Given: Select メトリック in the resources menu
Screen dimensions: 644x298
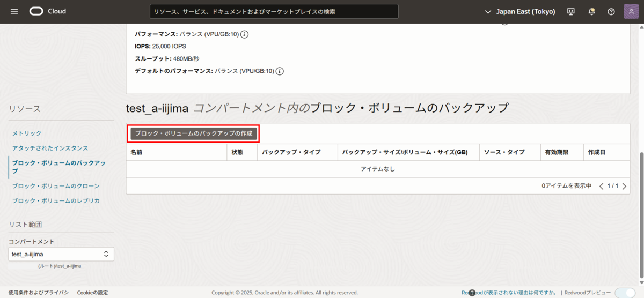Looking at the screenshot, I should click(x=27, y=133).
